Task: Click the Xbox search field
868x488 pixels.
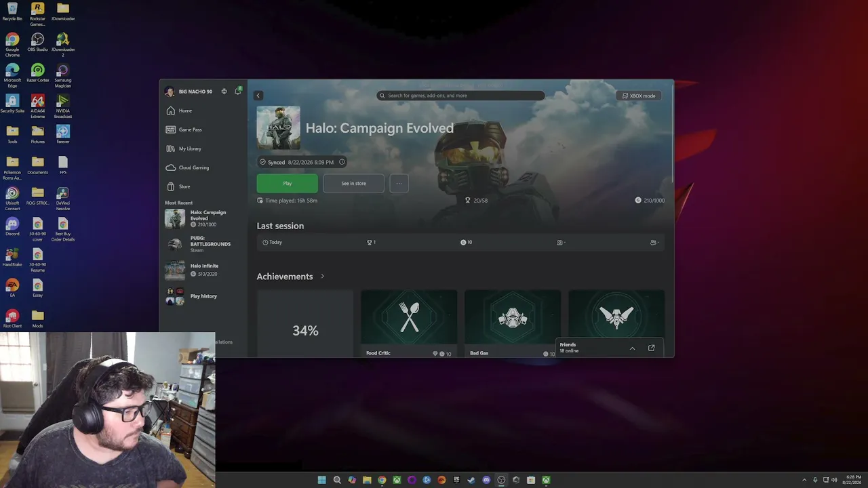Action: click(x=460, y=96)
